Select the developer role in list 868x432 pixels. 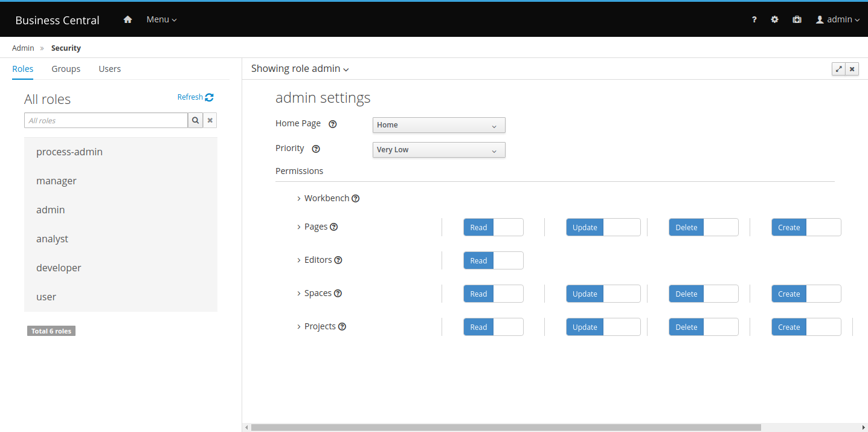59,268
